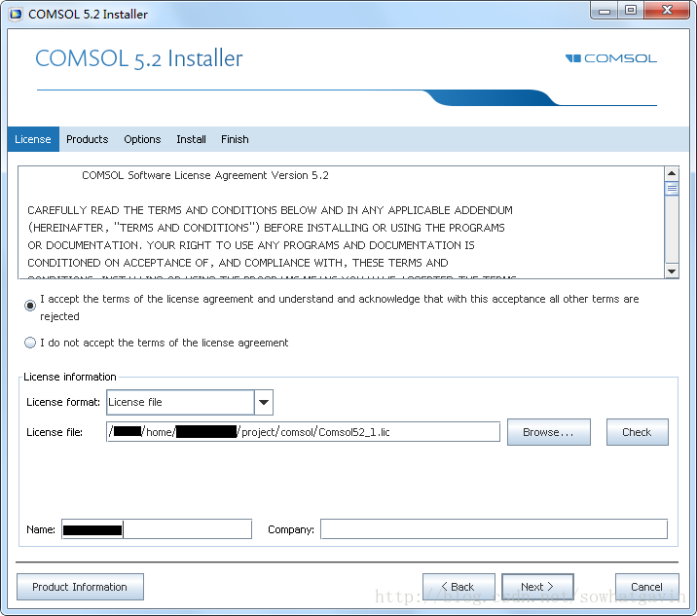Cancel the installation

646,587
